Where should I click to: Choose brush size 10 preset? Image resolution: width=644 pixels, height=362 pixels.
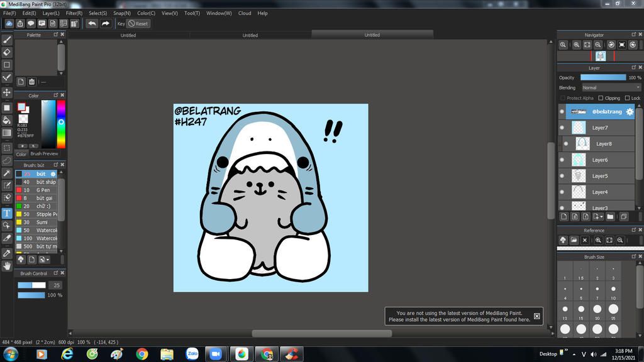613,290
